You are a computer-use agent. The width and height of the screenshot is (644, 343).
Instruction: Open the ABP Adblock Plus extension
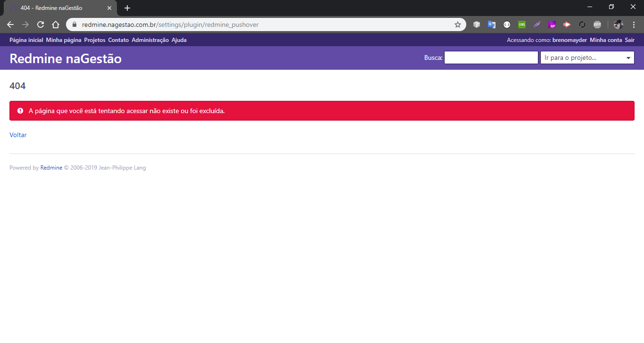(x=597, y=24)
